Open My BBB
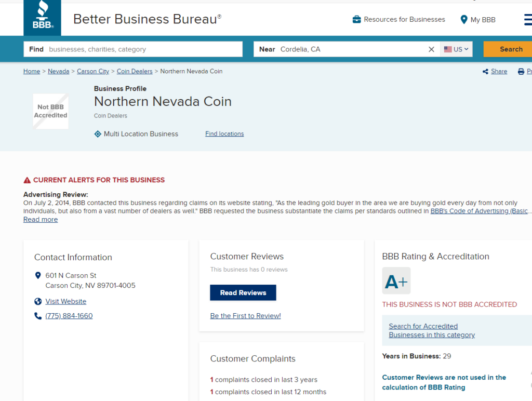The image size is (532, 401). pyautogui.click(x=483, y=20)
